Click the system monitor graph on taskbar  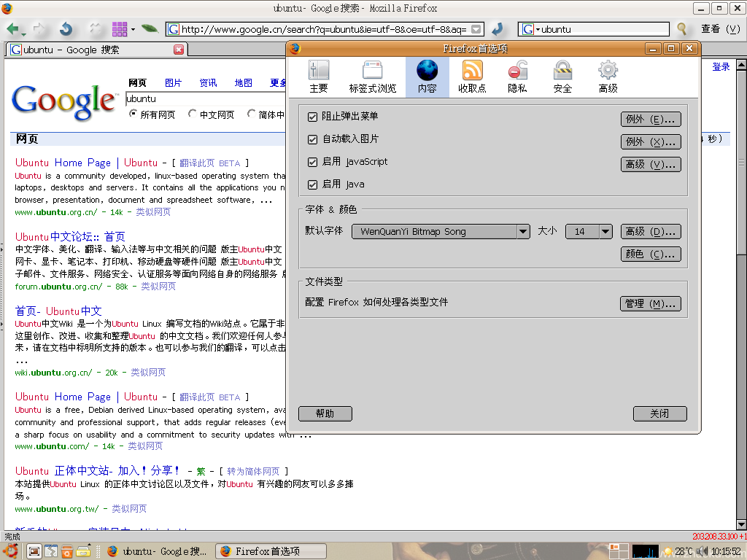tap(646, 551)
